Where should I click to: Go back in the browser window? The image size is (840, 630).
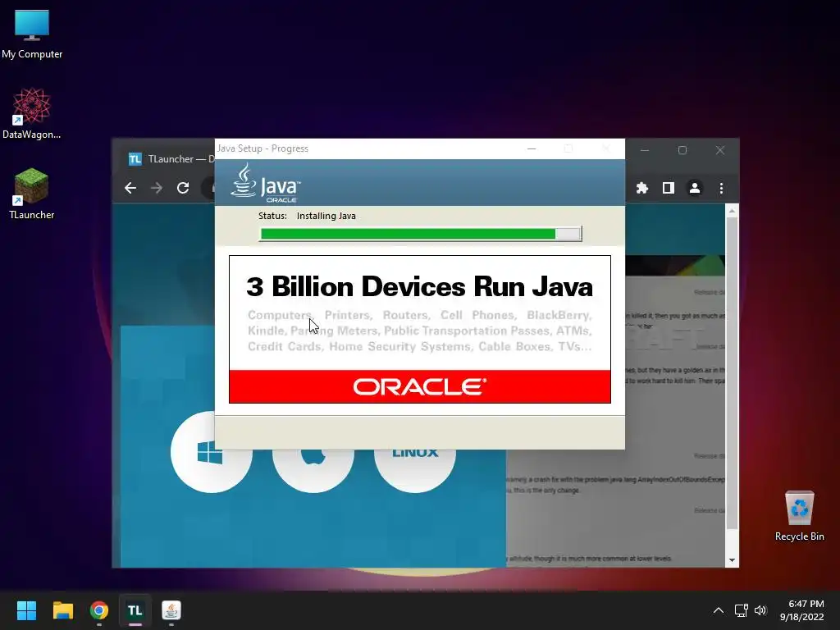(x=130, y=188)
